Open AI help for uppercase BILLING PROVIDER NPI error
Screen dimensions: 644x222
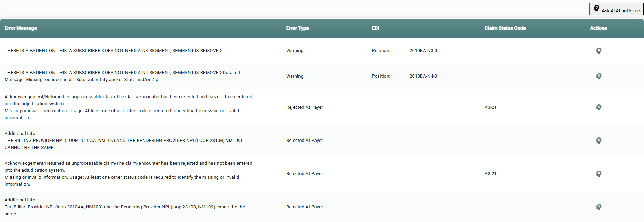599,141
